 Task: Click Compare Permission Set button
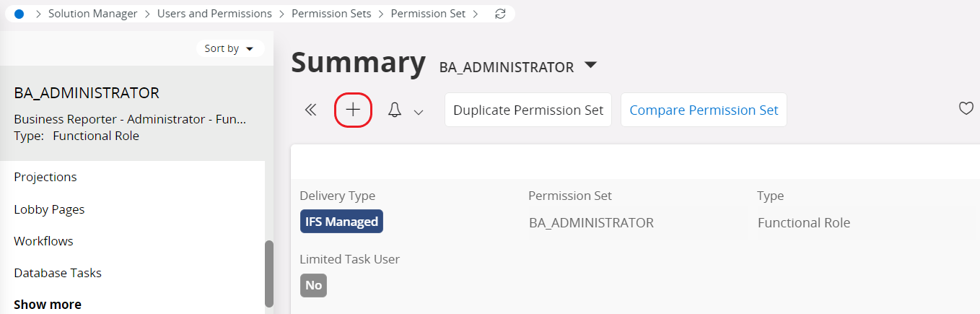click(x=704, y=110)
